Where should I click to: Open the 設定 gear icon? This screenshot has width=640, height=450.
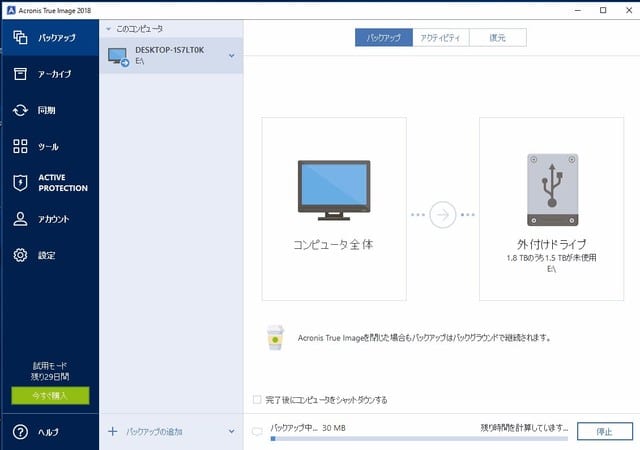click(20, 255)
